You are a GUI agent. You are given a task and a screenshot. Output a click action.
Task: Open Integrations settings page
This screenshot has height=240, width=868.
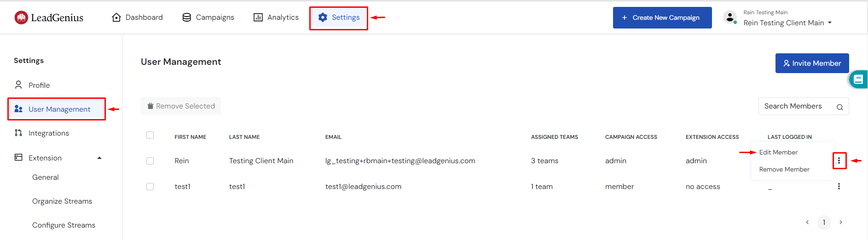pyautogui.click(x=49, y=133)
